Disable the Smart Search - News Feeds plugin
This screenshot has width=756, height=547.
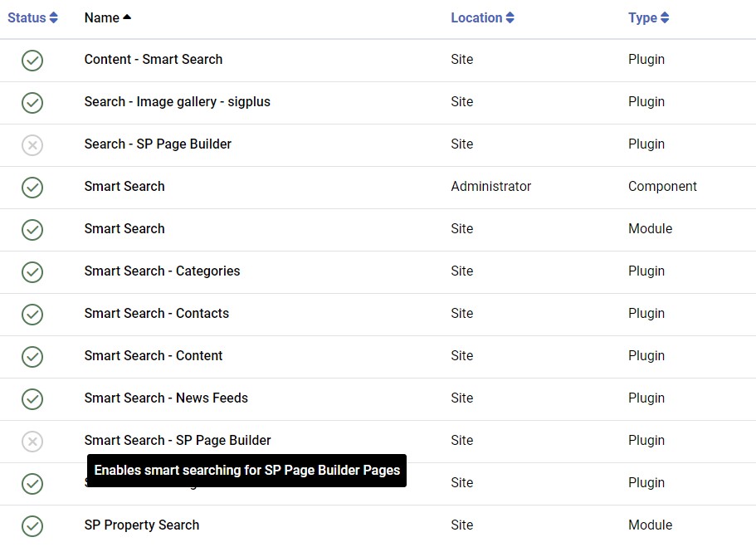click(x=32, y=398)
